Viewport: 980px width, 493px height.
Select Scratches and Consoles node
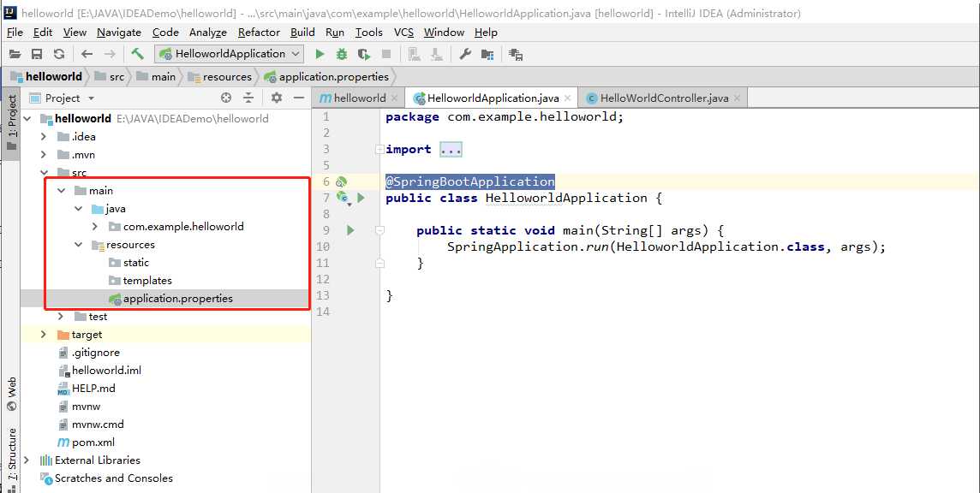(107, 478)
